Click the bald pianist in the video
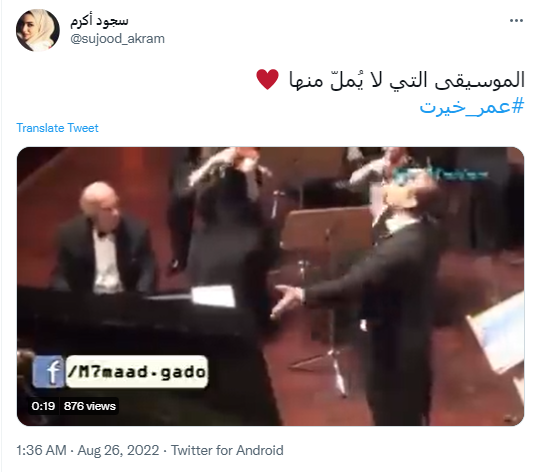536x472 pixels. tap(103, 239)
